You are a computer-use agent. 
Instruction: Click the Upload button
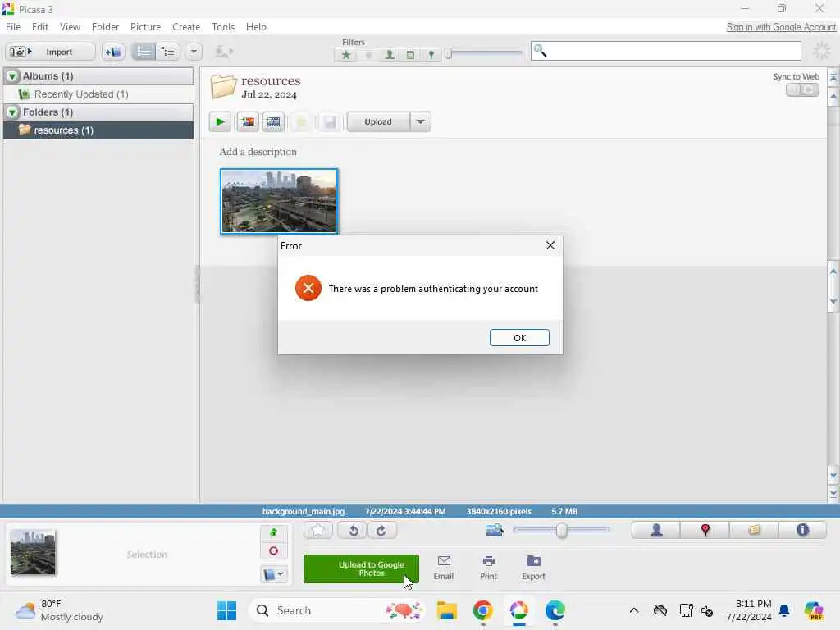pos(378,121)
